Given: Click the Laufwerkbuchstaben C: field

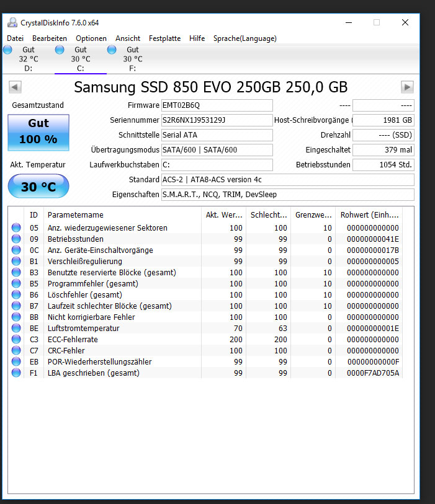Looking at the screenshot, I should (217, 165).
